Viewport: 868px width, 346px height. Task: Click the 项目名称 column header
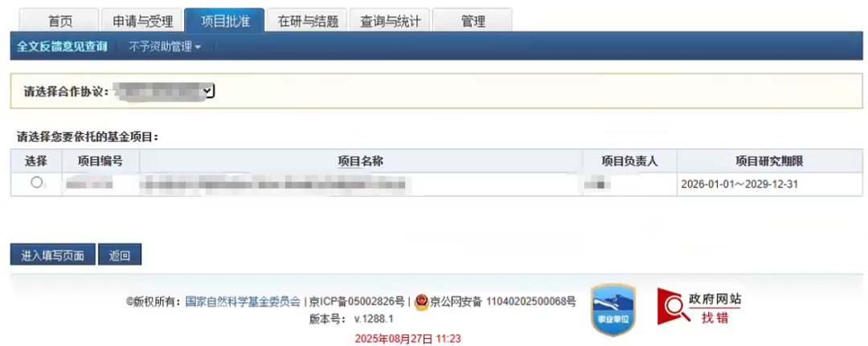[360, 161]
